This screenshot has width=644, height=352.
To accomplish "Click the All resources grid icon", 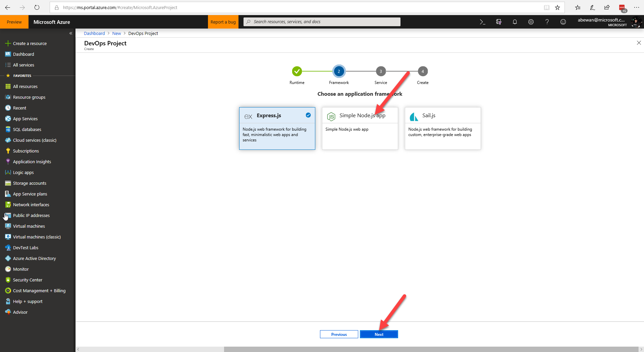I will point(8,86).
